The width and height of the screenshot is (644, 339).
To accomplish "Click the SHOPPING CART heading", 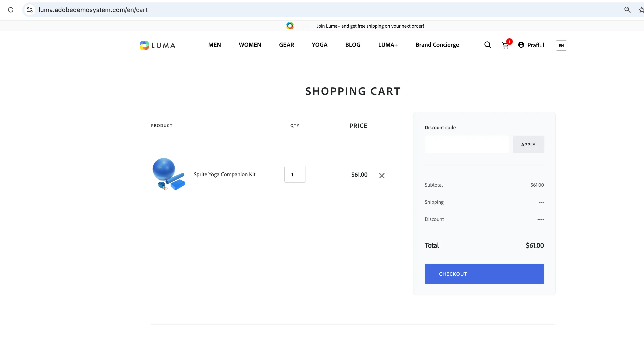I will 353,91.
